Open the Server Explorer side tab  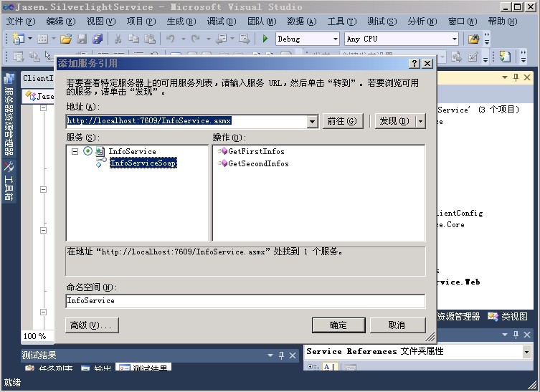pos(9,114)
